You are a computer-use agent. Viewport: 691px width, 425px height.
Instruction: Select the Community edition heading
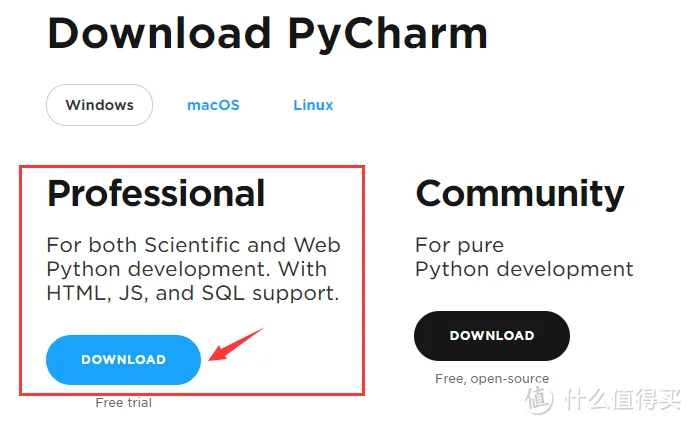tap(520, 194)
